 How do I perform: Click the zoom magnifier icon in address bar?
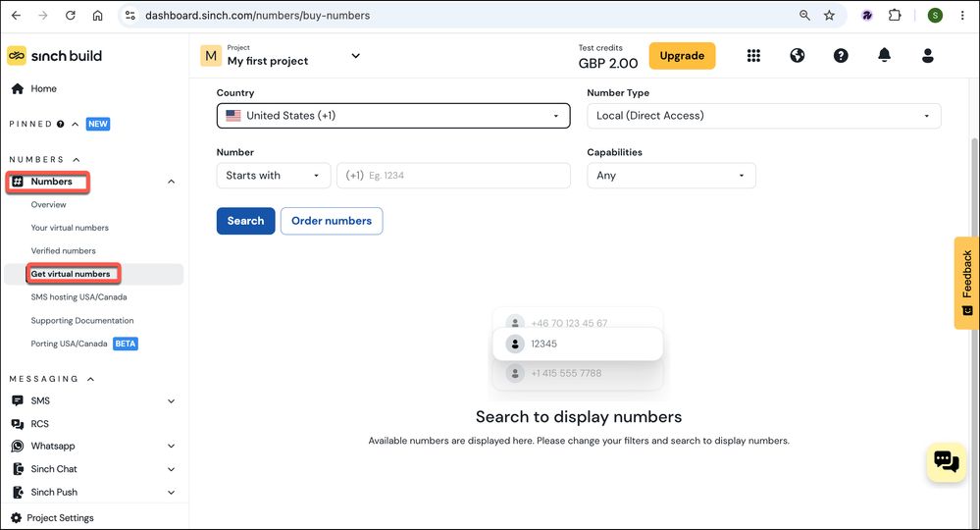[x=804, y=15]
